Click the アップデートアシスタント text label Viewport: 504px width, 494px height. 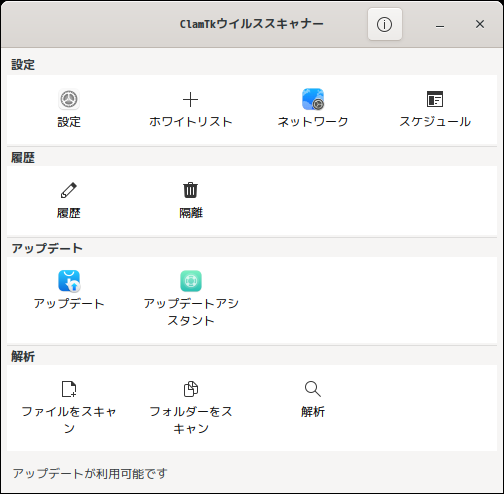tap(191, 312)
